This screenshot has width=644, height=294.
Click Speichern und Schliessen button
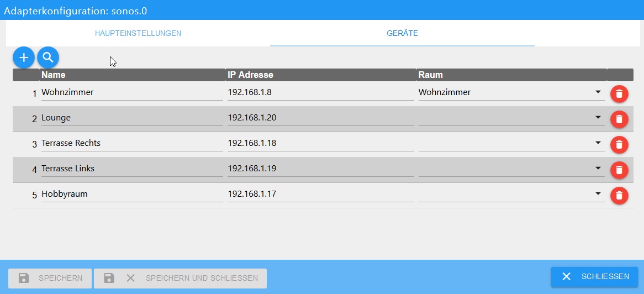tap(180, 278)
